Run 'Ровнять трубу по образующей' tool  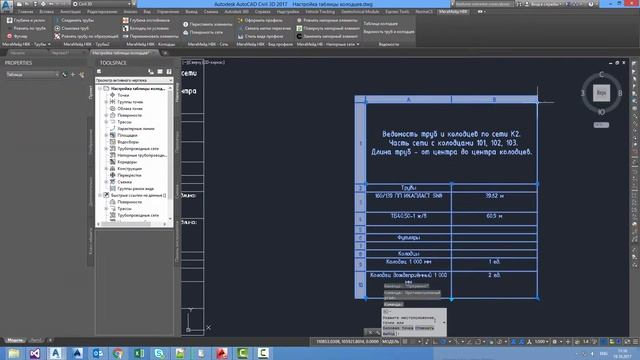[86, 36]
